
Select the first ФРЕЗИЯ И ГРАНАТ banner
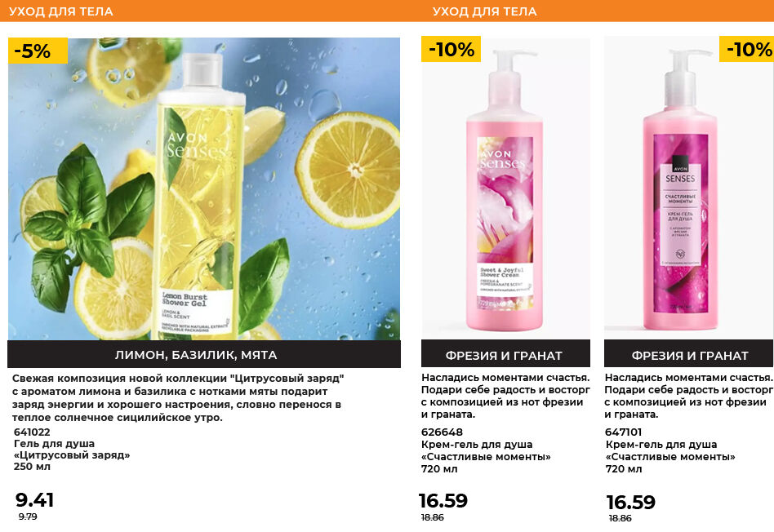point(505,355)
